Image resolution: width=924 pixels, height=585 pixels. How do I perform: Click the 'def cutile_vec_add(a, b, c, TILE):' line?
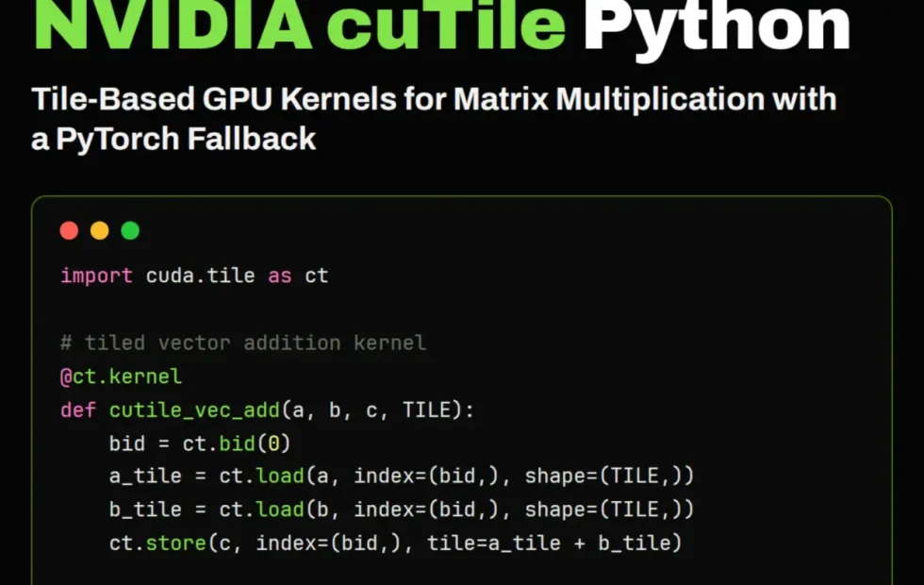point(267,410)
